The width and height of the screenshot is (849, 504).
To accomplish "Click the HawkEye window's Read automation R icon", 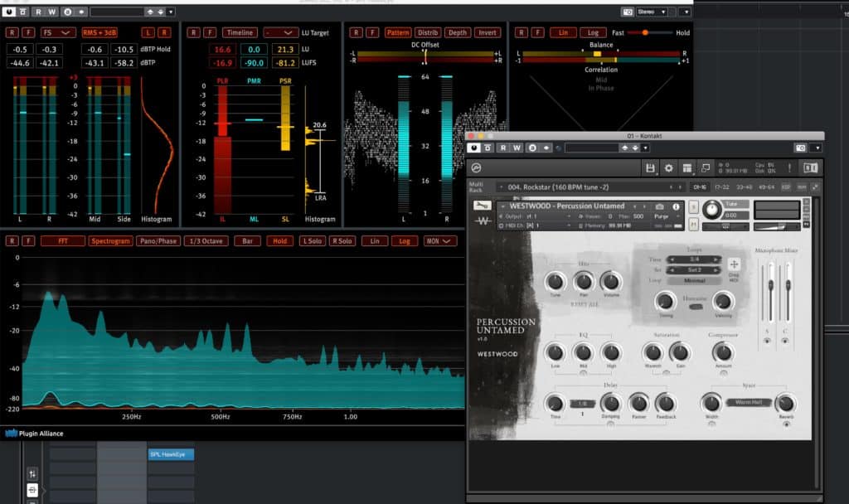I will tap(38, 12).
